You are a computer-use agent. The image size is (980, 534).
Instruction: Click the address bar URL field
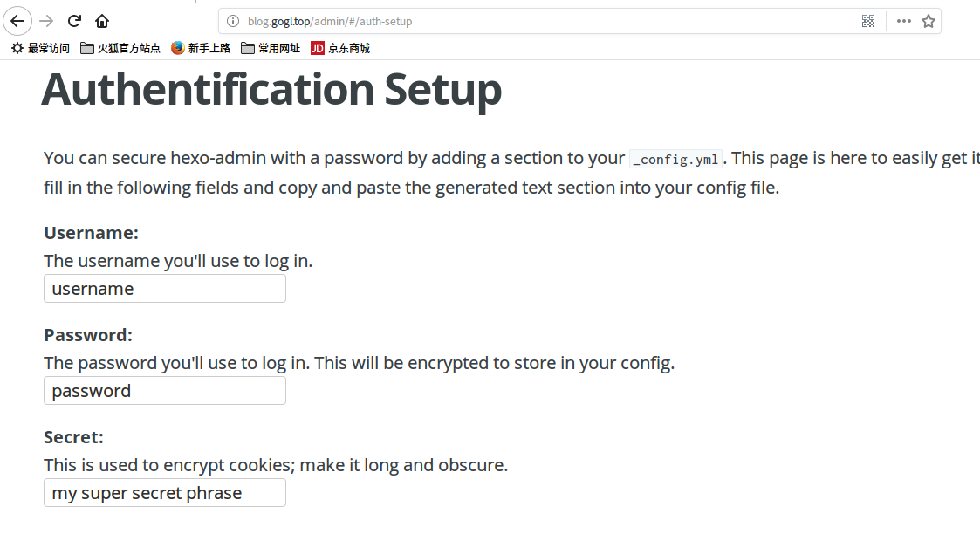(524, 21)
